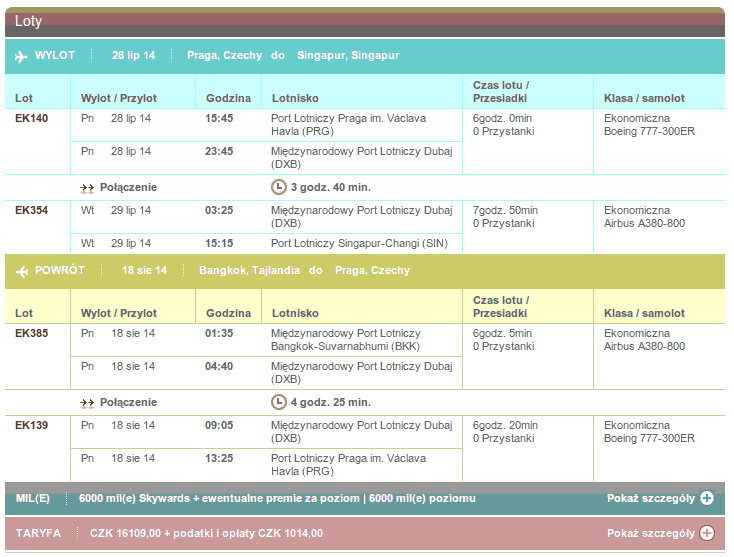Select flight number EK385

31,333
